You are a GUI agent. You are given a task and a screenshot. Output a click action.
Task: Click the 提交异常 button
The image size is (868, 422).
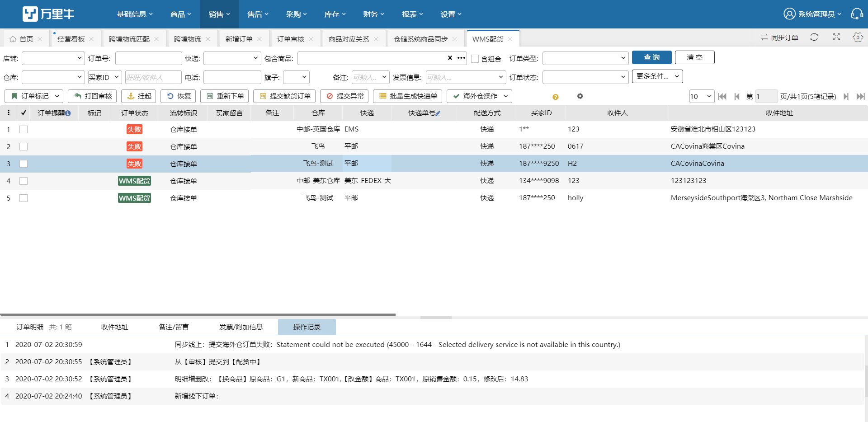(344, 96)
